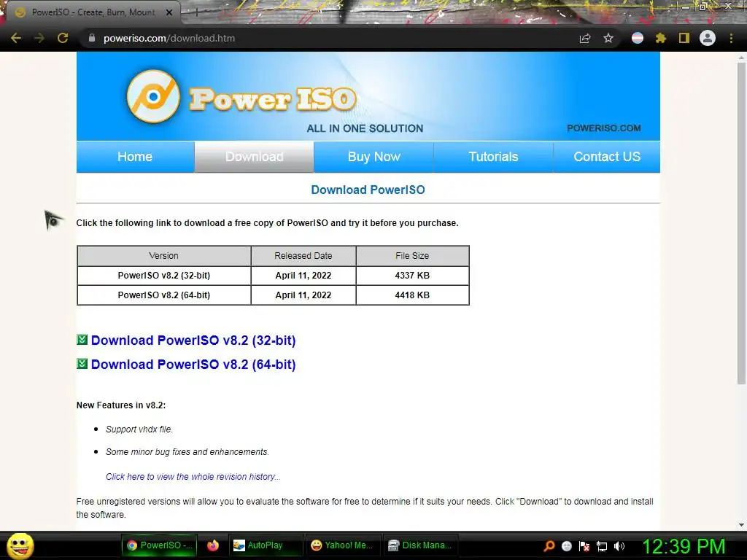Reload the page with the refresh icon

click(63, 38)
